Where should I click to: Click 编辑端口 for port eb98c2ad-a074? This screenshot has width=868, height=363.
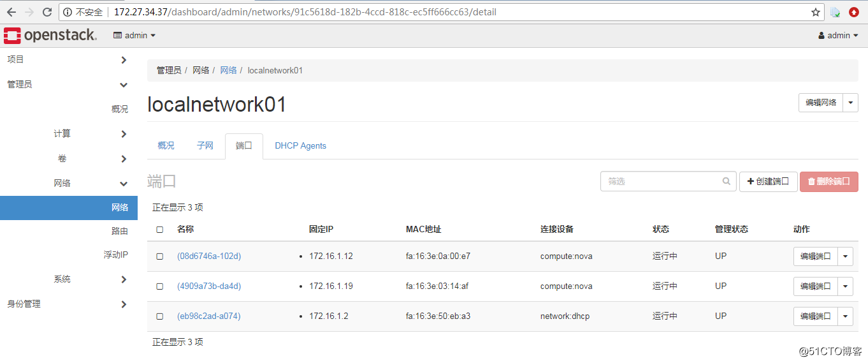pos(816,316)
